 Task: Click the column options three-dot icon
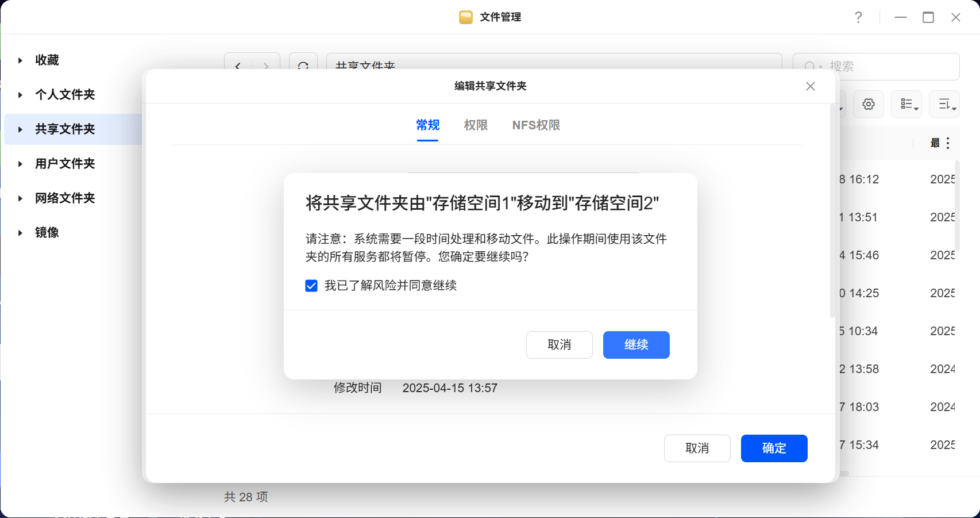click(x=948, y=143)
